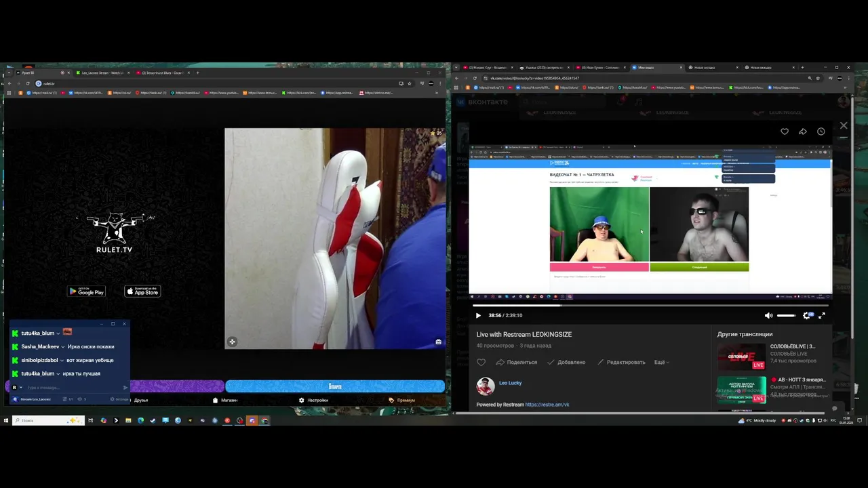
Task: Open the Windows Start menu
Action: [x=6, y=420]
